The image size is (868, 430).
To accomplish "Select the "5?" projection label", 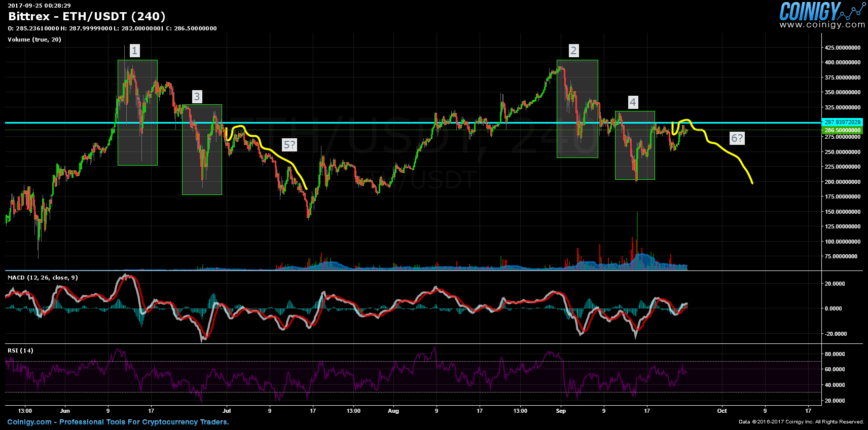I will 289,145.
